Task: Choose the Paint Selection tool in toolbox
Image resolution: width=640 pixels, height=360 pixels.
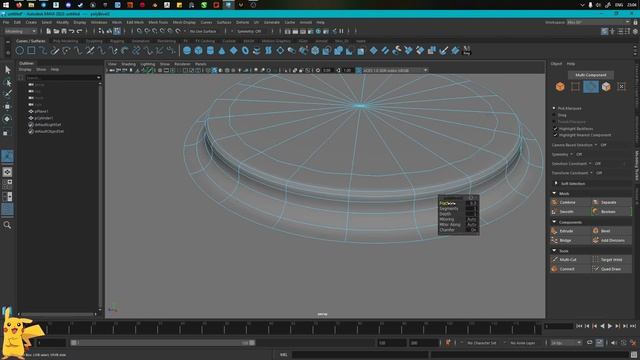Action: pyautogui.click(x=7, y=93)
